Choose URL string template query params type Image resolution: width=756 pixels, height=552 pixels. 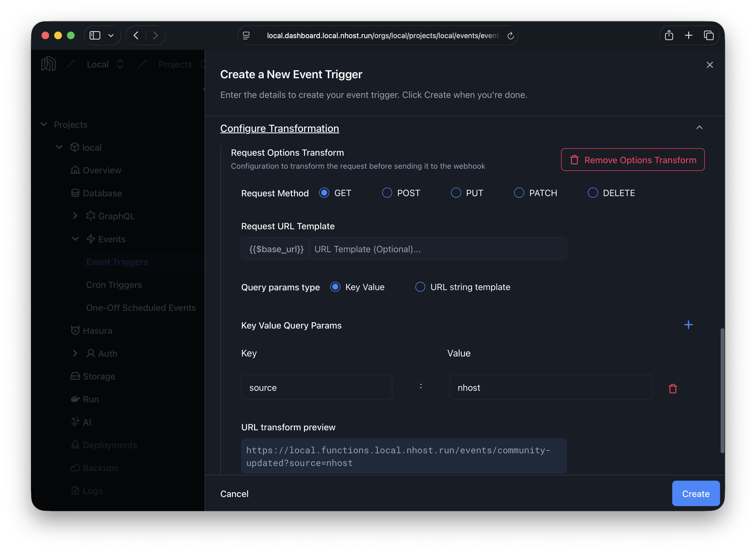coord(420,287)
